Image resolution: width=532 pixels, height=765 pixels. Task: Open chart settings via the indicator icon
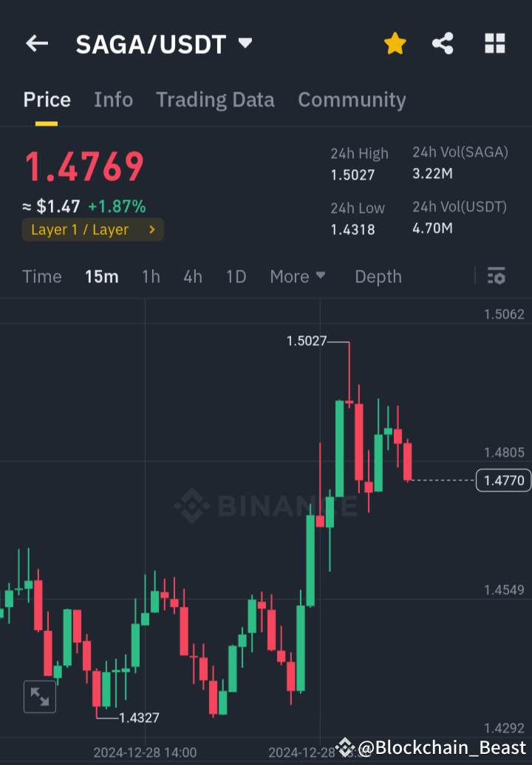pyautogui.click(x=497, y=276)
